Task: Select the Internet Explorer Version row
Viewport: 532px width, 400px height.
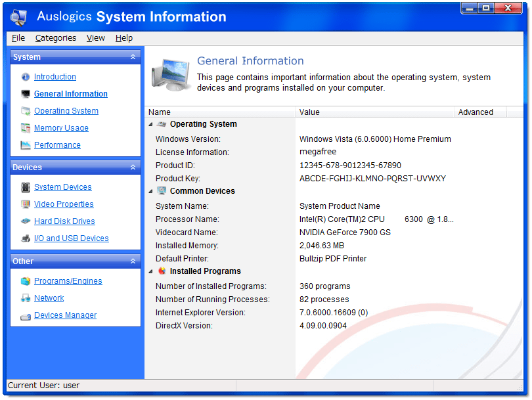Action: click(334, 313)
